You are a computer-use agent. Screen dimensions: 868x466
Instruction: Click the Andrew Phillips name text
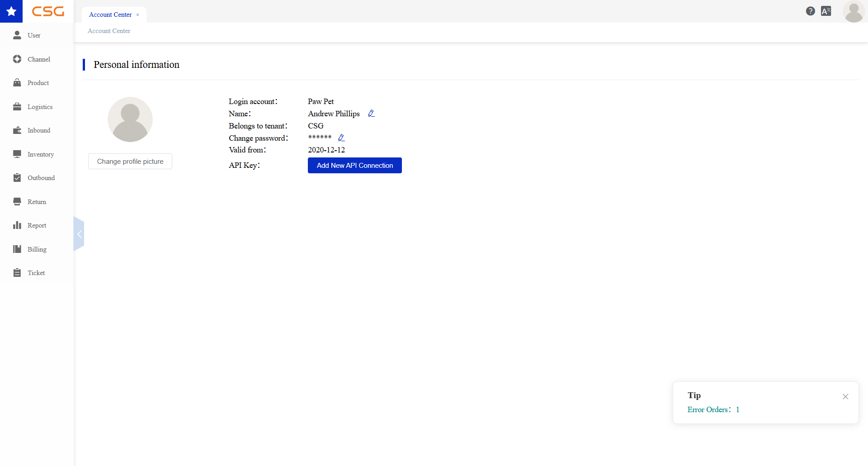coord(334,114)
